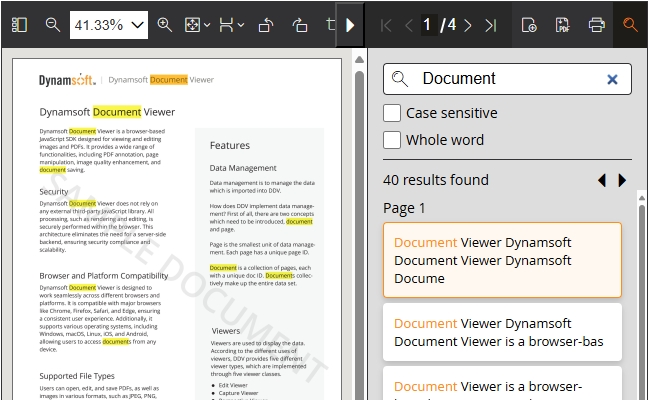Click the print icon
650x400 pixels.
point(597,25)
